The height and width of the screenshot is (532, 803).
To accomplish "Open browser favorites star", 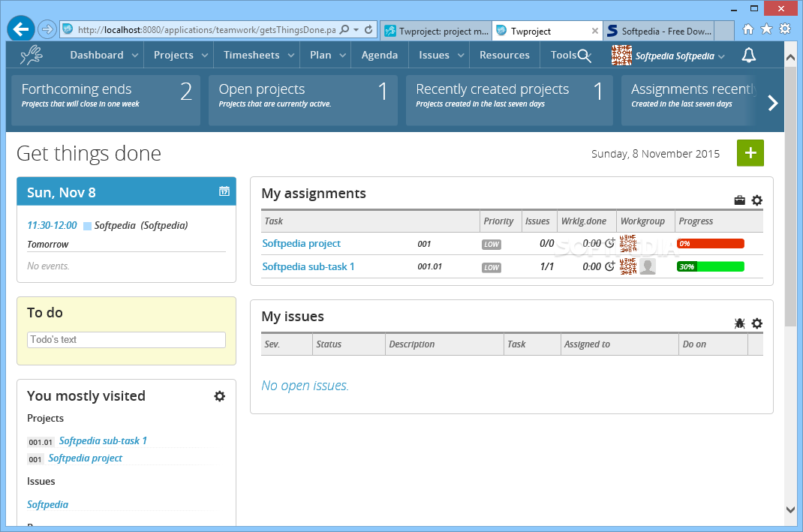I will click(766, 29).
